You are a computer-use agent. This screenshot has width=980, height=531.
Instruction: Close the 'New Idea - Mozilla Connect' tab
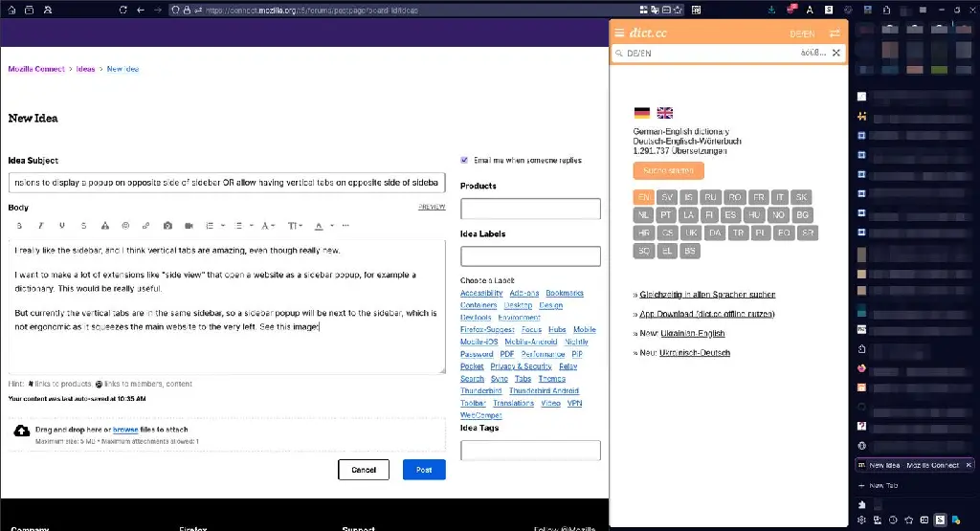(x=969, y=465)
